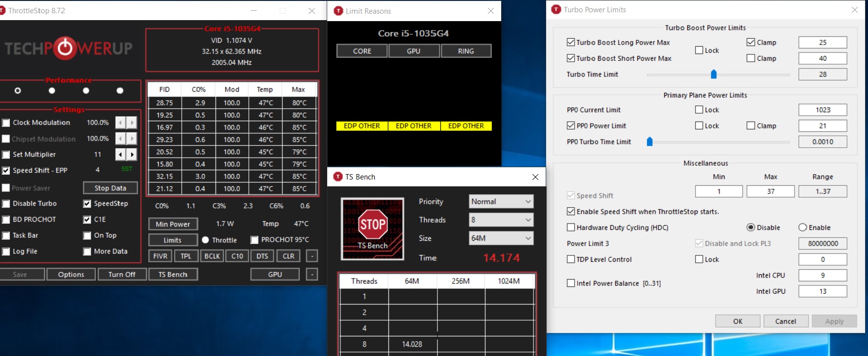The image size is (868, 356).
Task: Click the DTS button
Action: click(x=263, y=256)
